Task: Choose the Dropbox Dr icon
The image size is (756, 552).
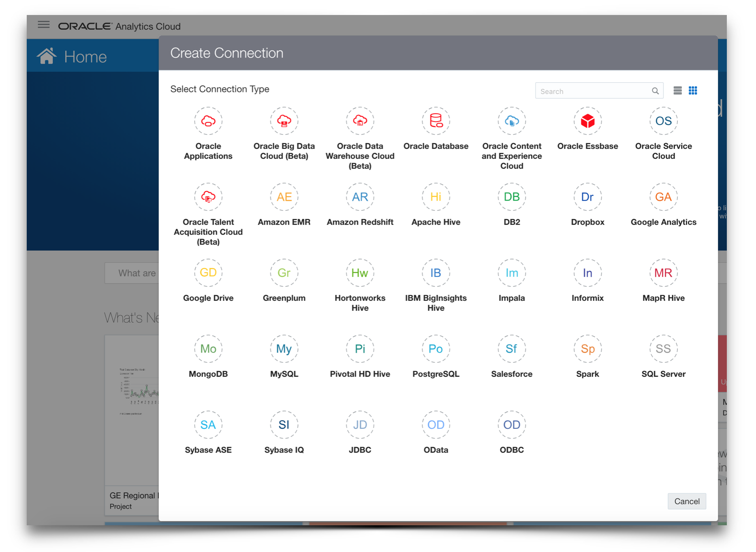Action: tap(587, 197)
